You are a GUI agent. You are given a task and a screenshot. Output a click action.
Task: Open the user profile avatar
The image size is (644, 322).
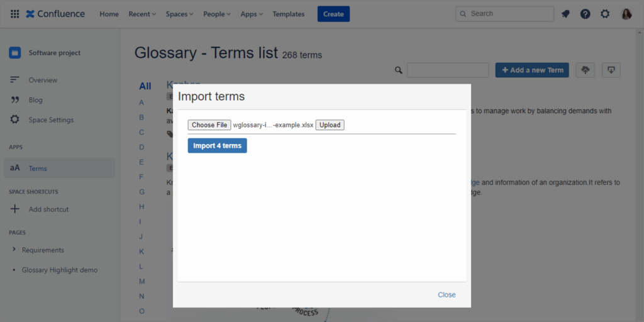pos(626,14)
